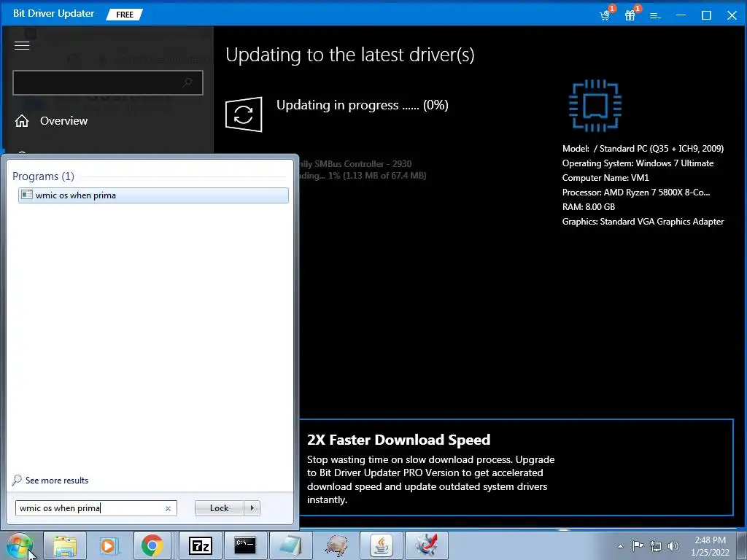747x560 pixels.
Task: Select the 'wmic os when prima' program result
Action: coord(153,195)
